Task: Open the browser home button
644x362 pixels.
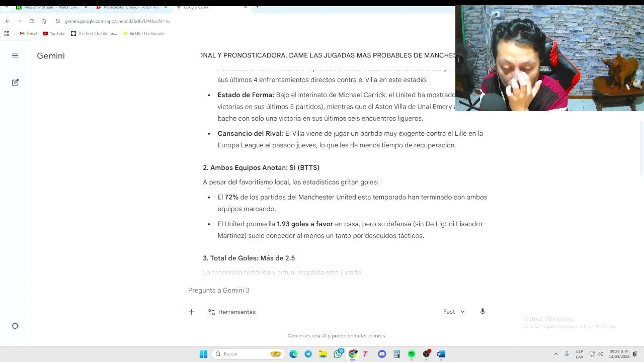Action: tap(44, 21)
